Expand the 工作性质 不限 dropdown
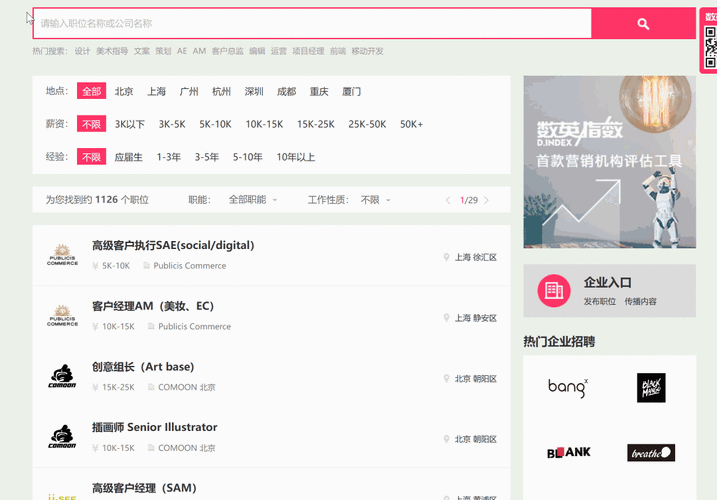717x500 pixels. [375, 200]
